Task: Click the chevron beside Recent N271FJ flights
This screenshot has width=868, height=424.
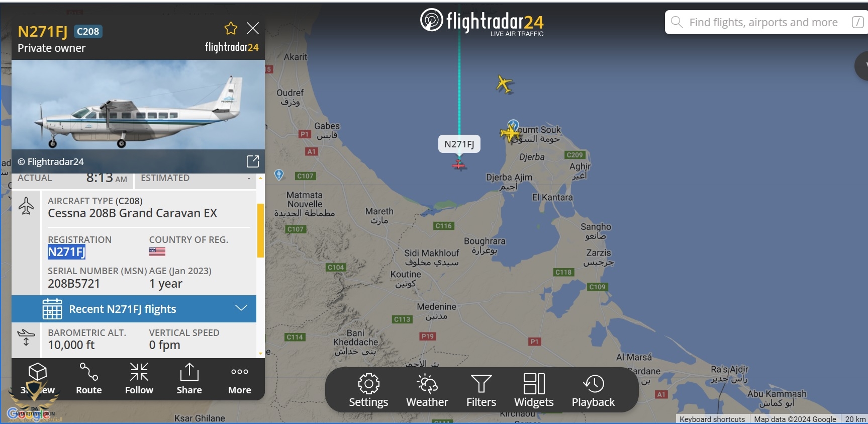Action: point(241,308)
